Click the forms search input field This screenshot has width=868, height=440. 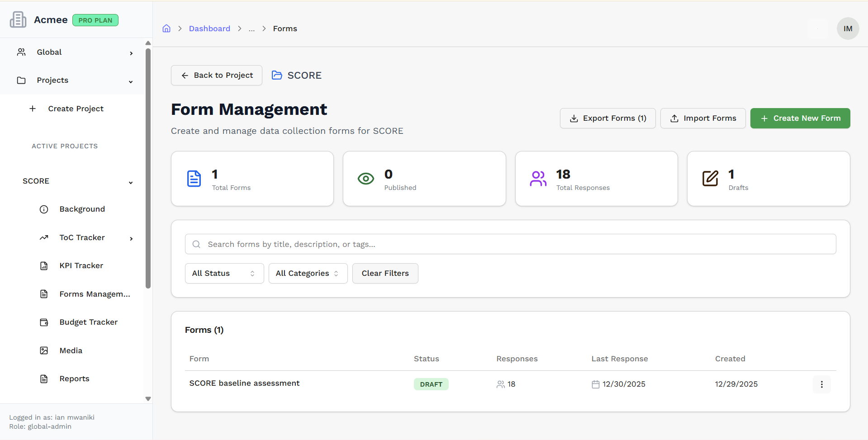tap(511, 244)
